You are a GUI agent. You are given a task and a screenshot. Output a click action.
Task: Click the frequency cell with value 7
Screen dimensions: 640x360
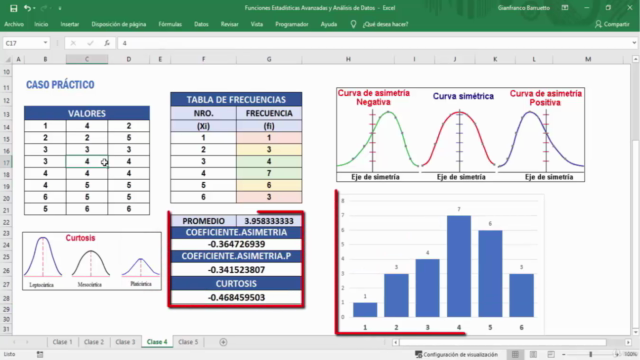pos(269,173)
